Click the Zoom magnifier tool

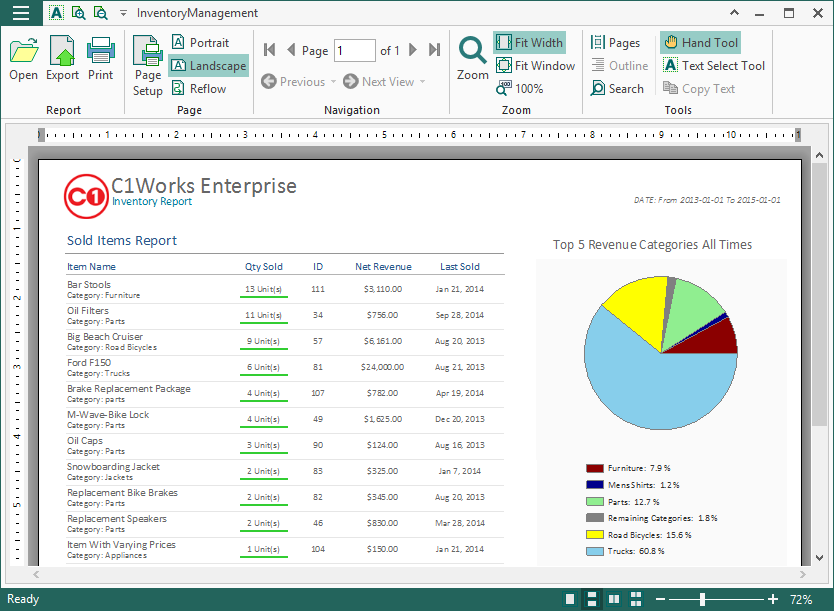[472, 58]
